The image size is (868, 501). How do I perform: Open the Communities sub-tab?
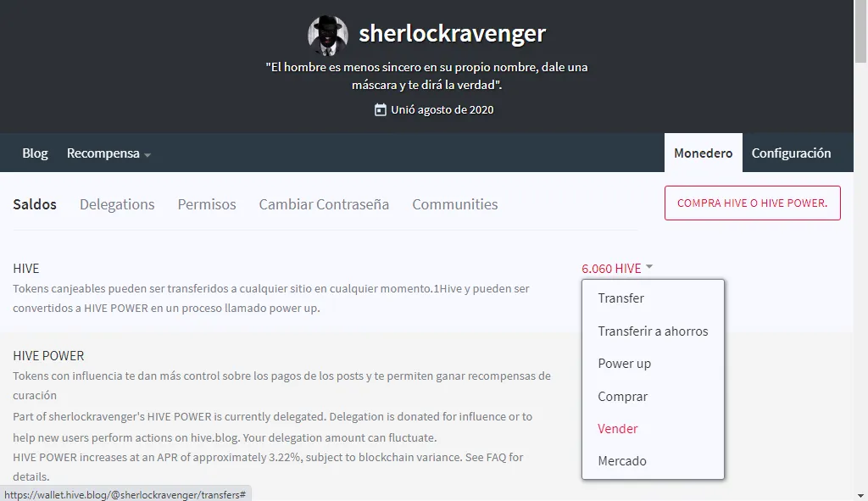[455, 204]
